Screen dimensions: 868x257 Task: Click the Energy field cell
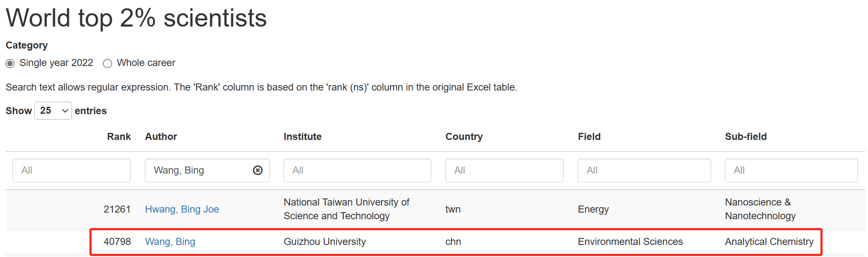593,209
